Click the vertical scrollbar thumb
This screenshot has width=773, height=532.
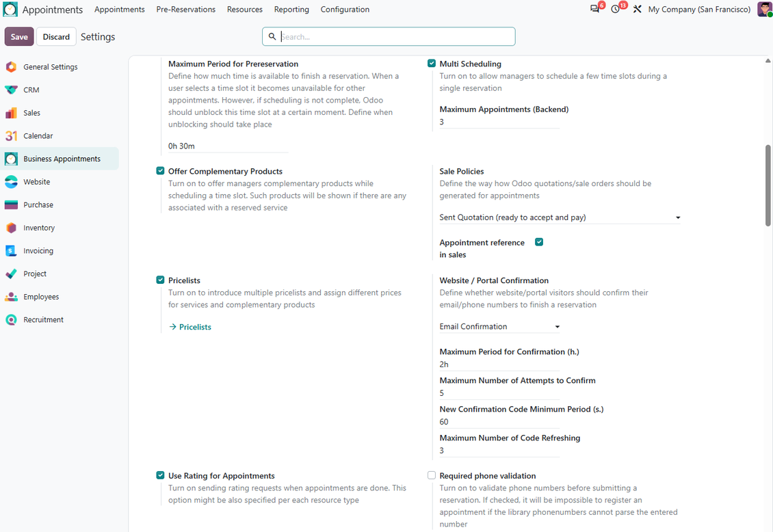tap(768, 186)
